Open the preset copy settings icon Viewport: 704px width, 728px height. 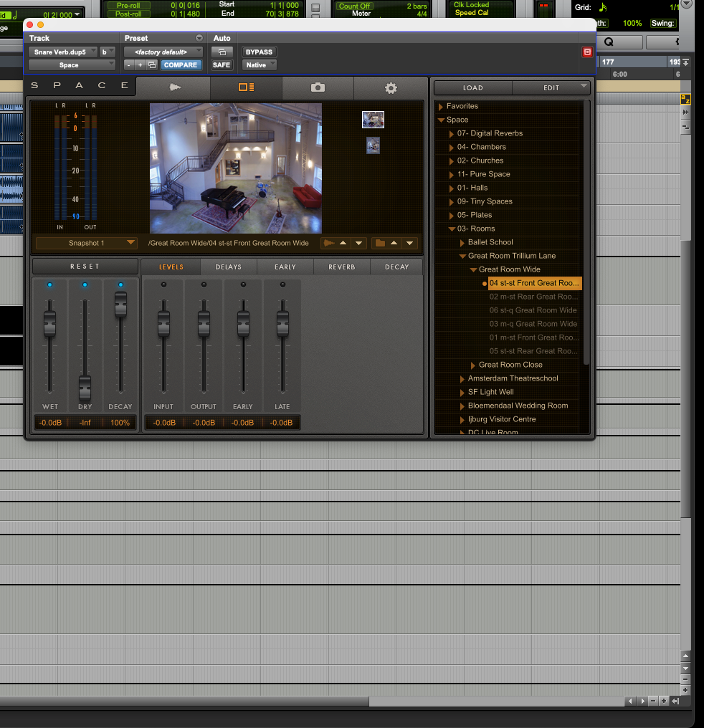point(152,65)
